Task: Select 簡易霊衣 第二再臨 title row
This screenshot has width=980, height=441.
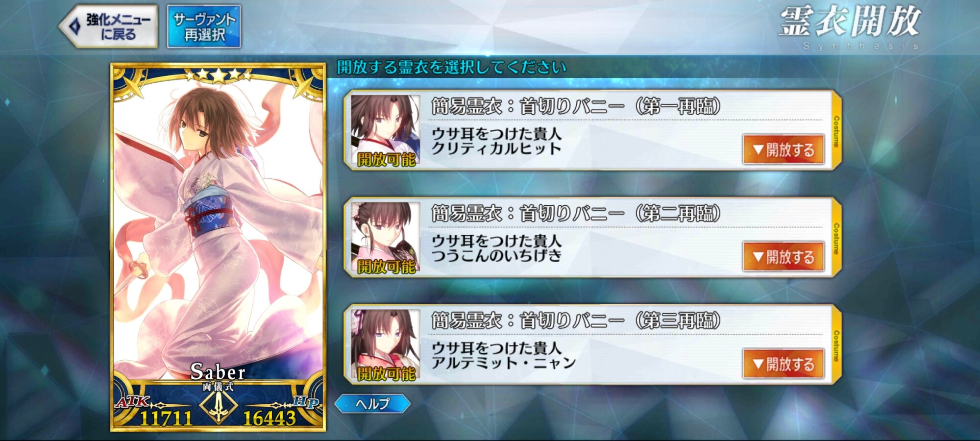Action: [576, 214]
